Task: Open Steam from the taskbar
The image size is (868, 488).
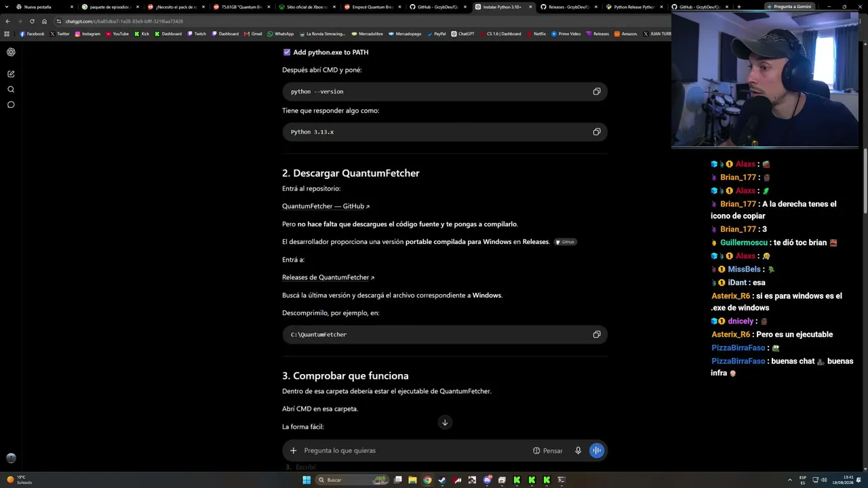Action: click(x=442, y=480)
